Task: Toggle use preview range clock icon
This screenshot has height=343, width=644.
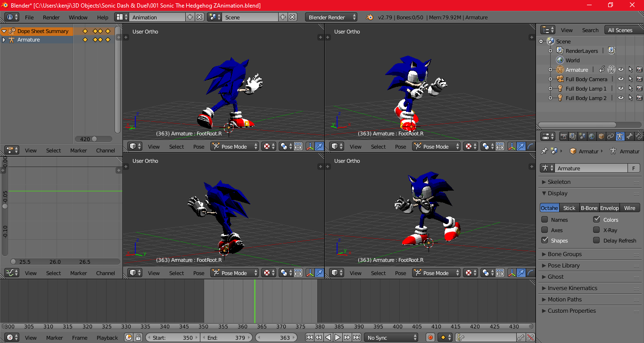Action: pos(129,337)
